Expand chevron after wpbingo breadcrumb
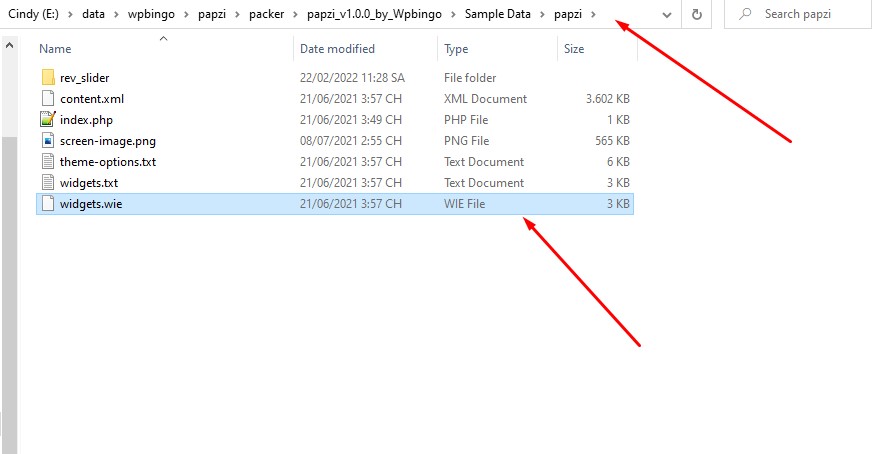 tap(187, 14)
